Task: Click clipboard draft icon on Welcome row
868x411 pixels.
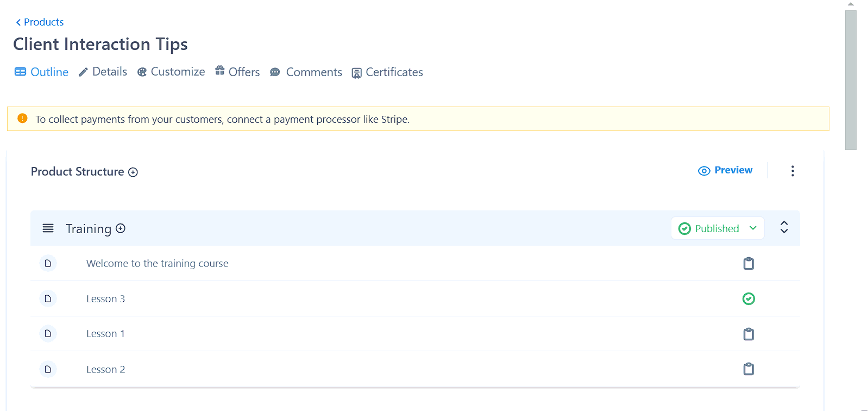Action: (x=749, y=264)
